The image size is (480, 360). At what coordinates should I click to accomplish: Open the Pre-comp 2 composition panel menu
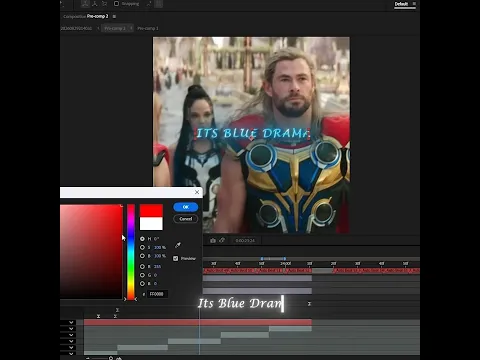click(114, 16)
